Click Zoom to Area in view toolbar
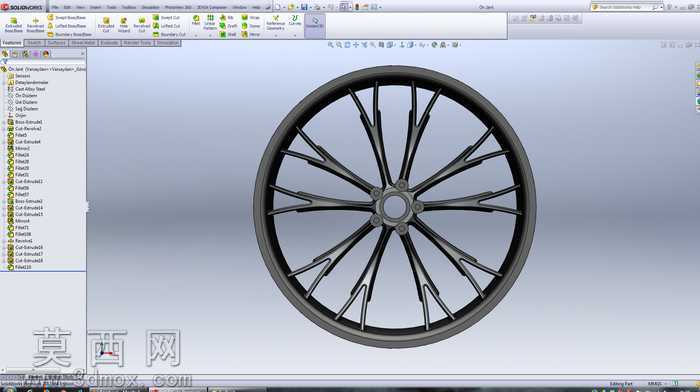This screenshot has width=700, height=392. pyautogui.click(x=339, y=45)
